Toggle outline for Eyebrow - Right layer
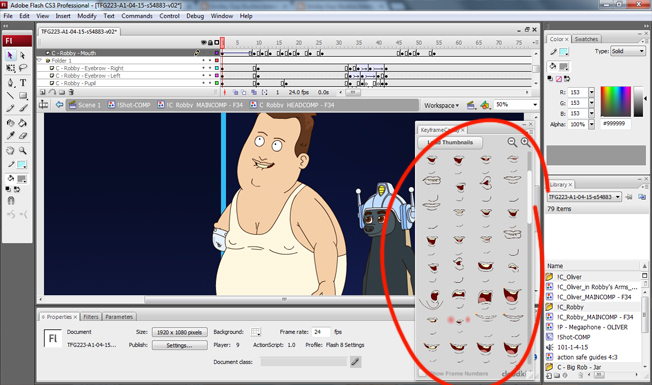Image resolution: width=652 pixels, height=385 pixels. pyautogui.click(x=217, y=68)
